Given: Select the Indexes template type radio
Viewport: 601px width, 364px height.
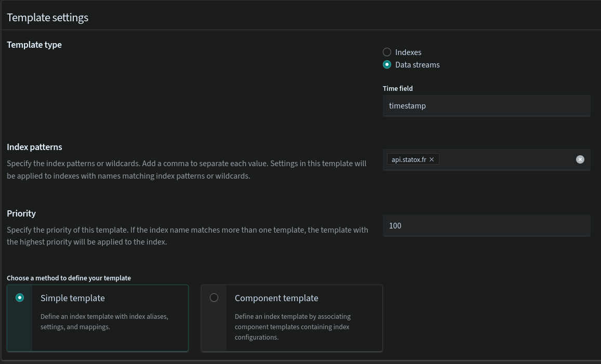Looking at the screenshot, I should 387,52.
